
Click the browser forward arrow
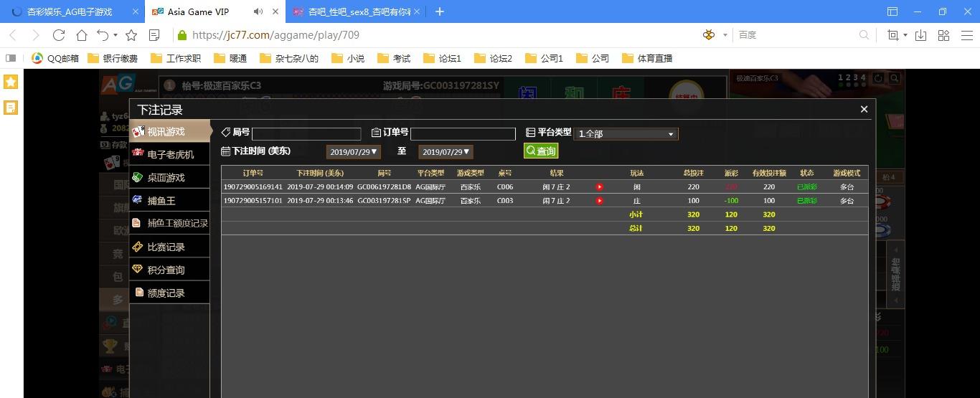[35, 35]
